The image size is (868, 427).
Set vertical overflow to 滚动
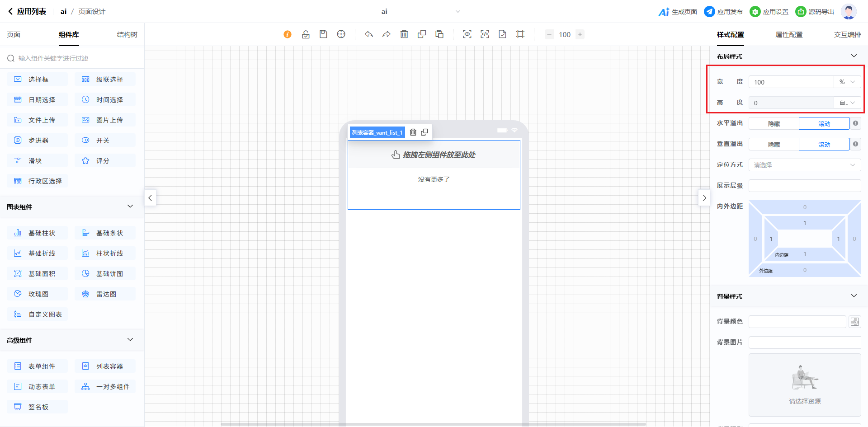click(x=824, y=145)
